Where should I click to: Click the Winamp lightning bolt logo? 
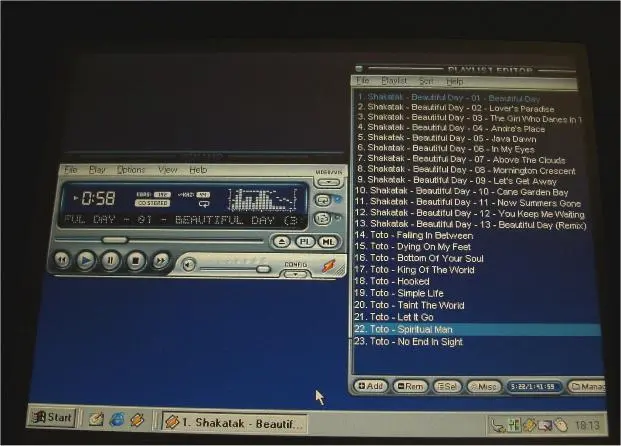tap(327, 266)
